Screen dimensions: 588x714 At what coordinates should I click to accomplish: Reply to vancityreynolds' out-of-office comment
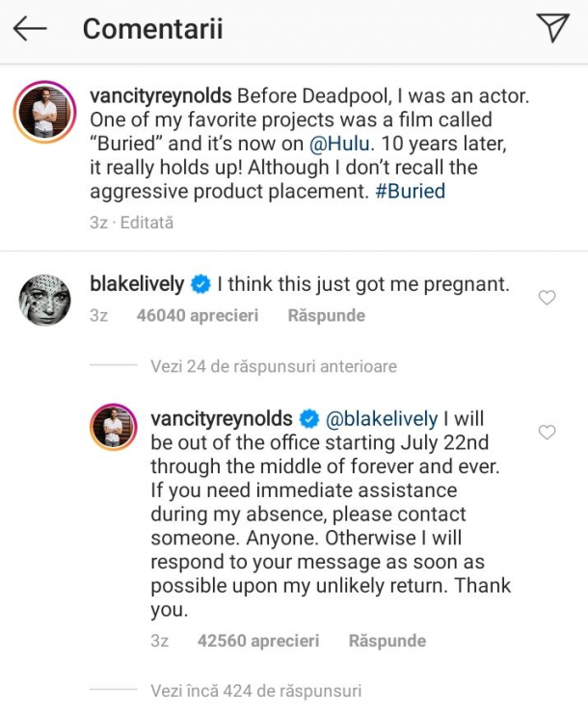click(x=387, y=640)
